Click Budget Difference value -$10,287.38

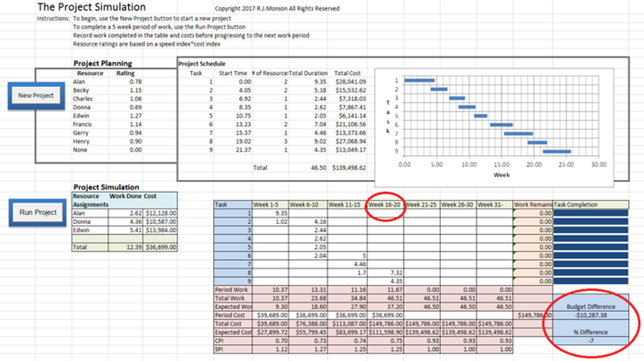(590, 315)
